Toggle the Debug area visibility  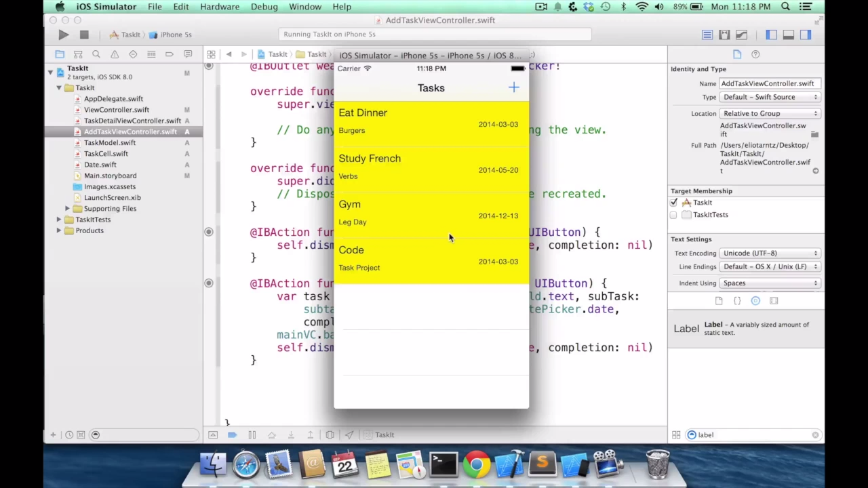(789, 35)
